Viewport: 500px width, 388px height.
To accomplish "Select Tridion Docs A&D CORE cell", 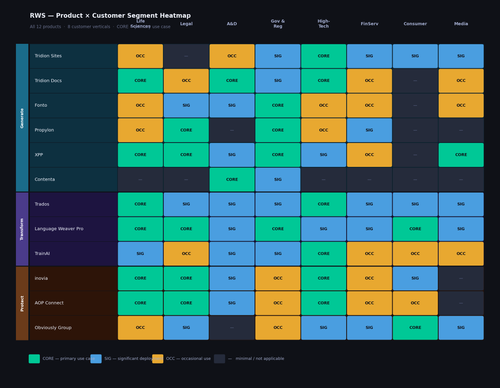I will pyautogui.click(x=232, y=81).
